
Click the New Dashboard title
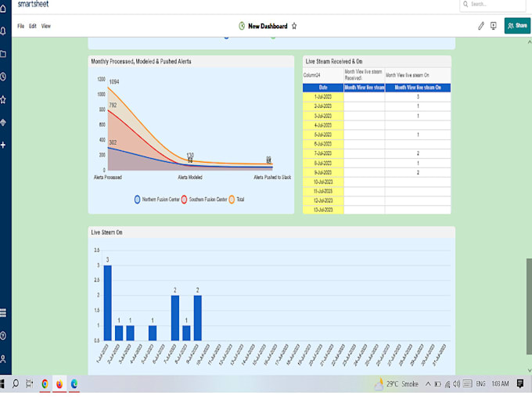(268, 26)
